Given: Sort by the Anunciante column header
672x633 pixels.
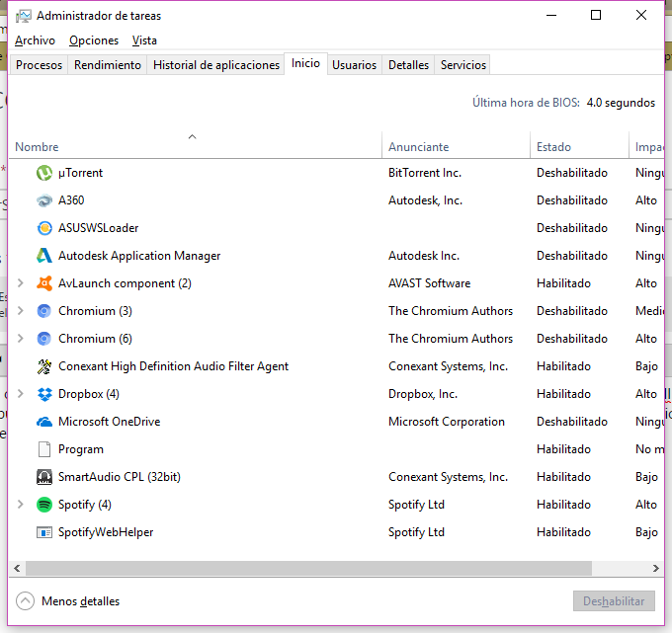Looking at the screenshot, I should tap(456, 145).
